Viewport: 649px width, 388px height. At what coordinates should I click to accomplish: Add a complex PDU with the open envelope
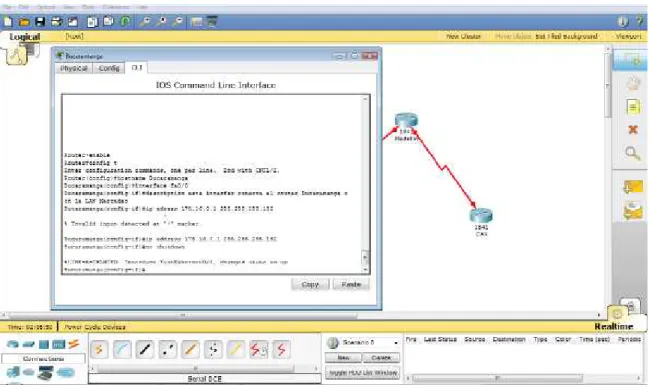click(x=632, y=211)
